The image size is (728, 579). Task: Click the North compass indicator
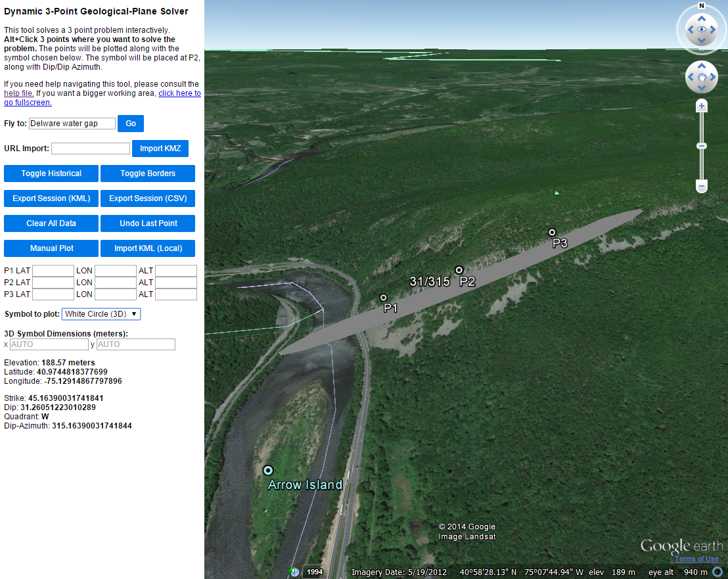point(702,6)
